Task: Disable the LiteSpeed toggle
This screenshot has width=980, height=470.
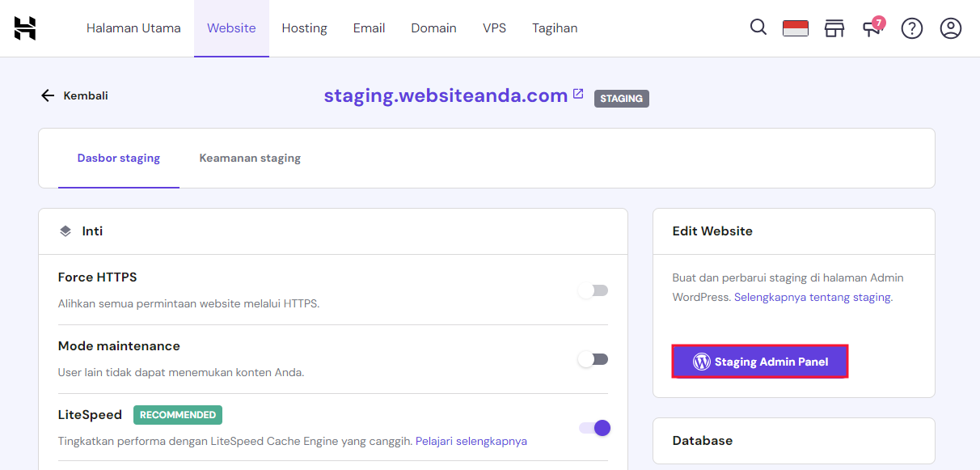Action: 594,428
